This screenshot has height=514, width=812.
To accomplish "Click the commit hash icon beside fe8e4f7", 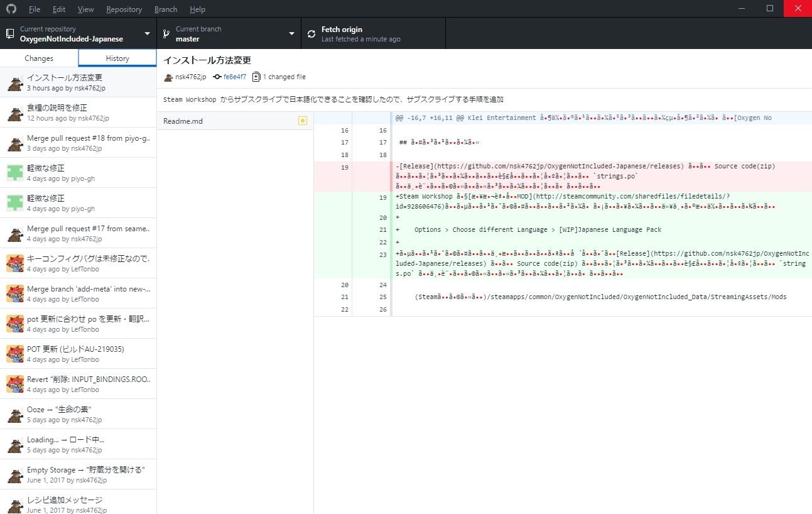I will point(217,77).
